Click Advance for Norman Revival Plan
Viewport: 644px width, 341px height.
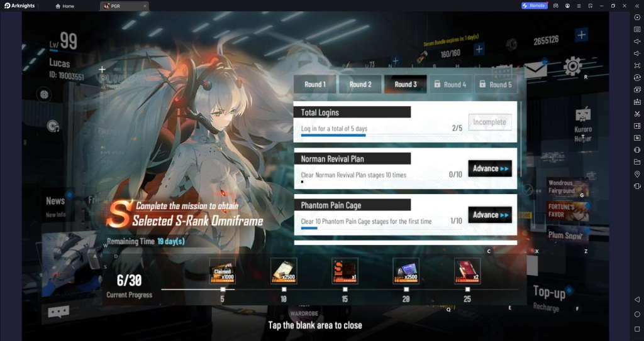[x=490, y=168]
